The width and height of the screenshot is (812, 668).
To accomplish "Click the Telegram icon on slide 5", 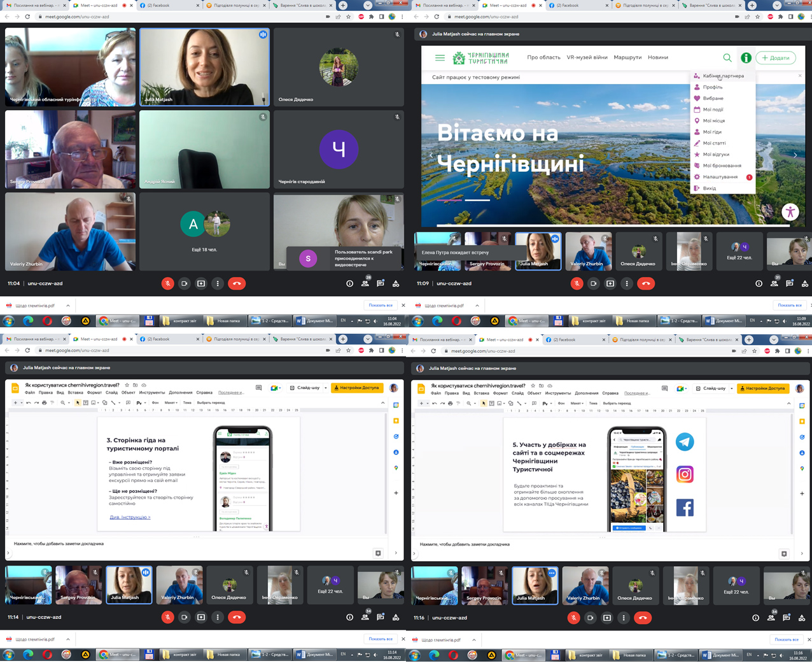I will click(x=685, y=442).
